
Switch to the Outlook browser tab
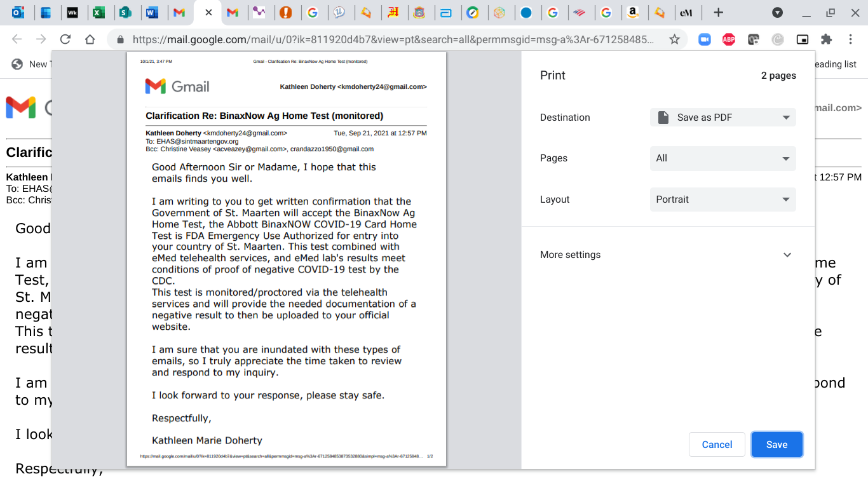click(x=18, y=12)
